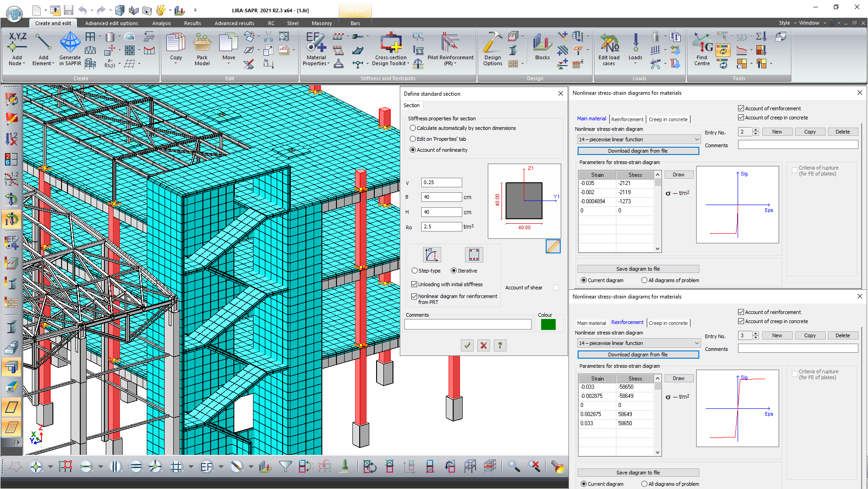Select the Step-type radio button
Viewport: 868px width, 489px height.
pyautogui.click(x=414, y=271)
